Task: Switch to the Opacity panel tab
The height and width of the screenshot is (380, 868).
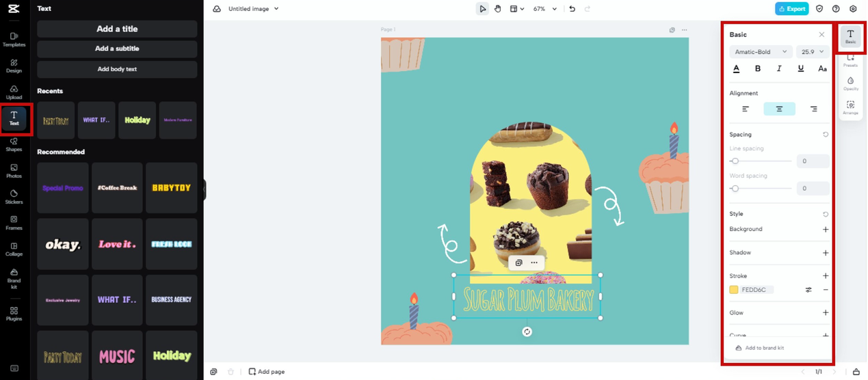Action: click(x=850, y=83)
